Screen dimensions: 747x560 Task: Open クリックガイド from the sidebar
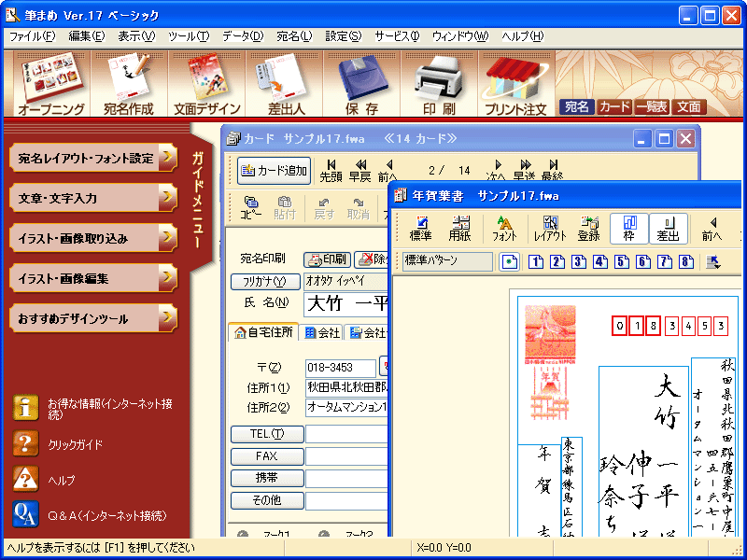pos(25,444)
